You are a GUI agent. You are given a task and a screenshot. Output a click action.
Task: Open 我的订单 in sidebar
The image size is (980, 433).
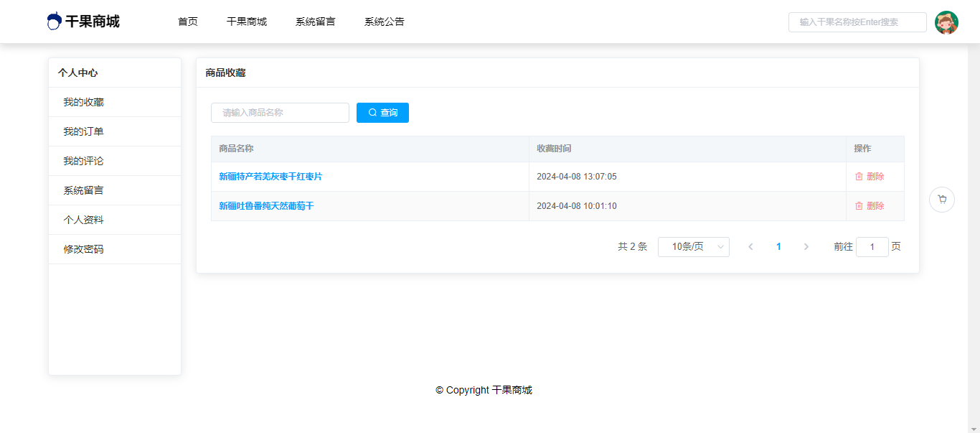point(83,132)
